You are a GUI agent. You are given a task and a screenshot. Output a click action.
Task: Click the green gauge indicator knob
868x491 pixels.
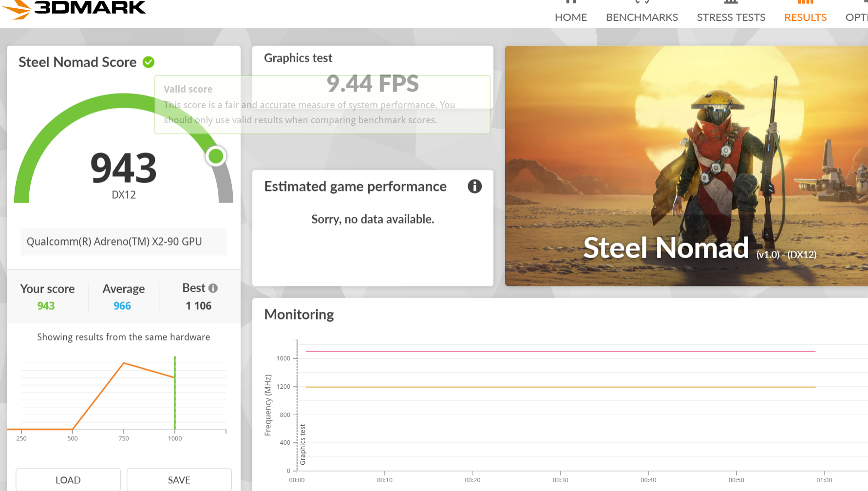(216, 156)
